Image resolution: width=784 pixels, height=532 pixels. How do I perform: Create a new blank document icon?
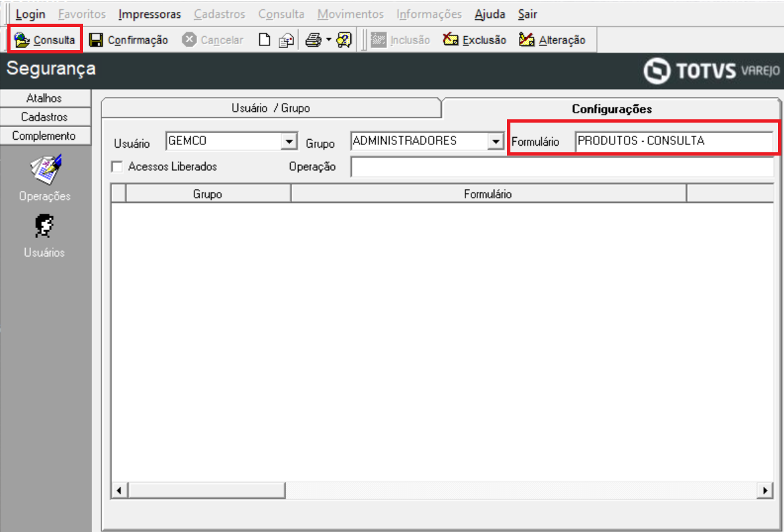coord(264,40)
